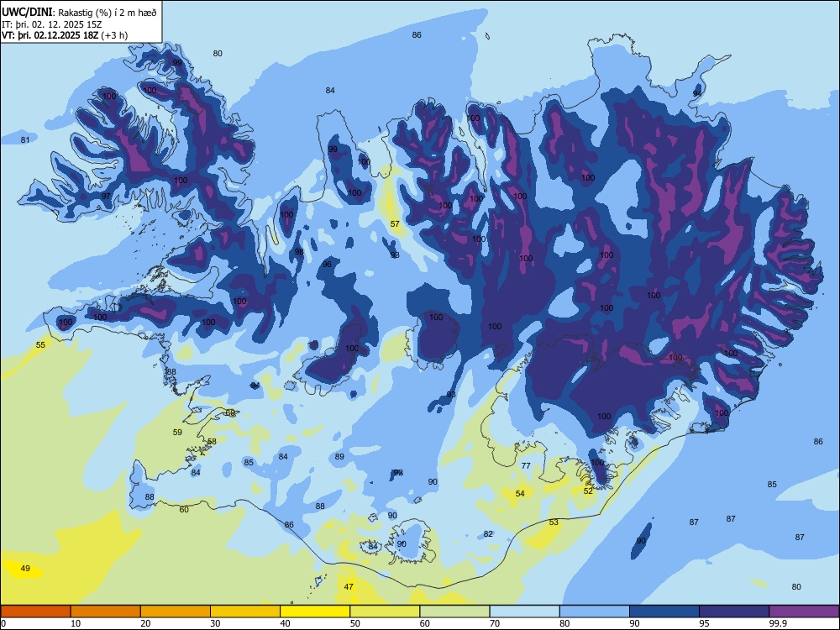This screenshot has height=630, width=840.
Task: Click the 70–80 pale blue legend swatch
Action: click(524, 612)
